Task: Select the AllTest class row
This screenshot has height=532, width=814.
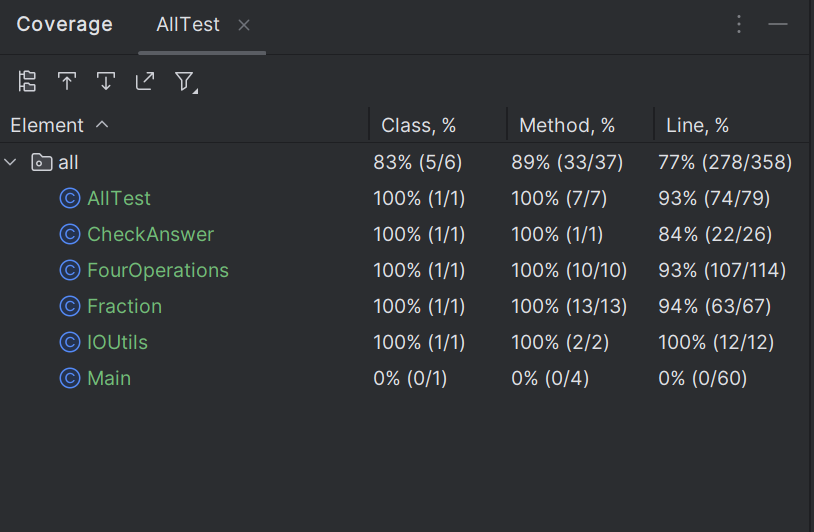Action: (119, 198)
